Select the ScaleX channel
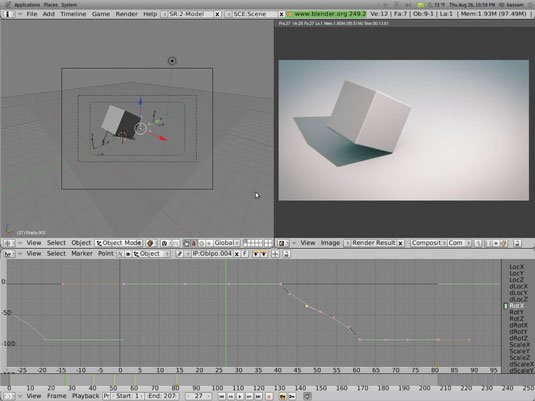The image size is (535, 401). tap(519, 345)
